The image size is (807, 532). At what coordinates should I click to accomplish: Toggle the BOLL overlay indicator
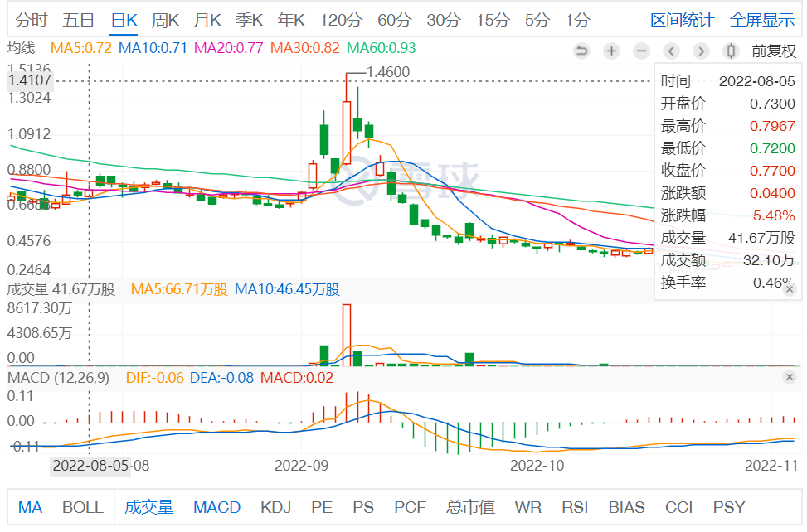coord(83,507)
